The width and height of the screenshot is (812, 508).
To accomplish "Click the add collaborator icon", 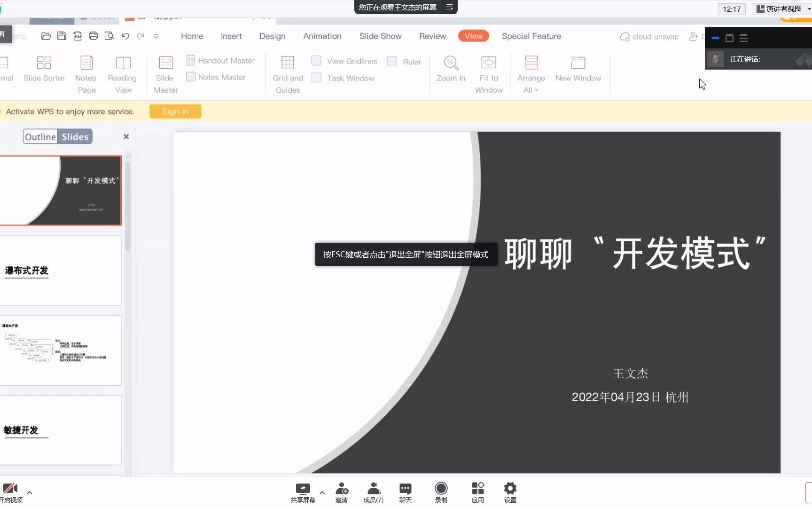I will click(x=694, y=36).
